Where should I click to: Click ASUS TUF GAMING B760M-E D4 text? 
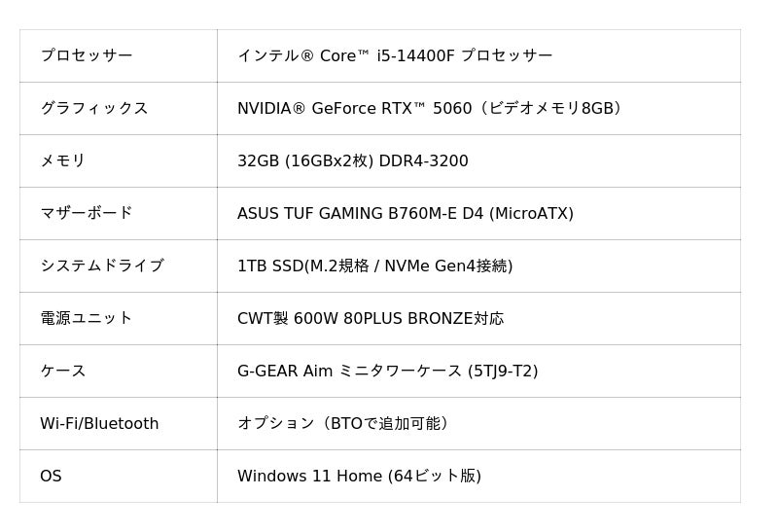(x=406, y=213)
